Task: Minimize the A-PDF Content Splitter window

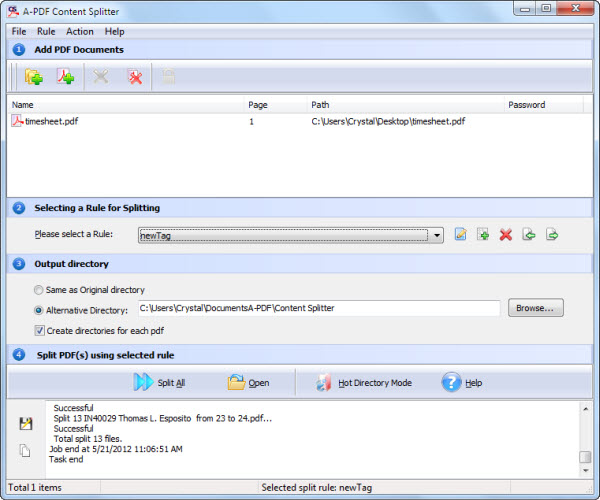Action: coord(525,8)
